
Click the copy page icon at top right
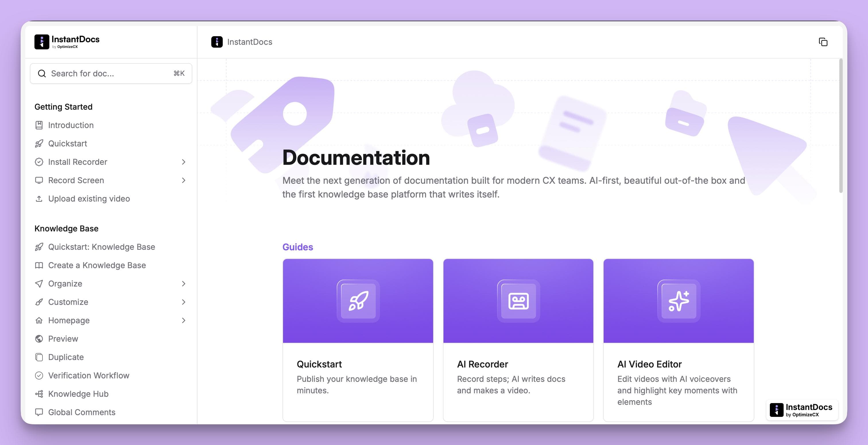824,42
